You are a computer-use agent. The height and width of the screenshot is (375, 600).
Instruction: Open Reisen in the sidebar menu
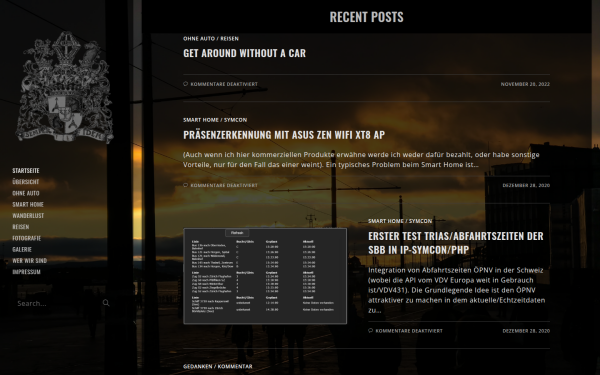pyautogui.click(x=21, y=227)
